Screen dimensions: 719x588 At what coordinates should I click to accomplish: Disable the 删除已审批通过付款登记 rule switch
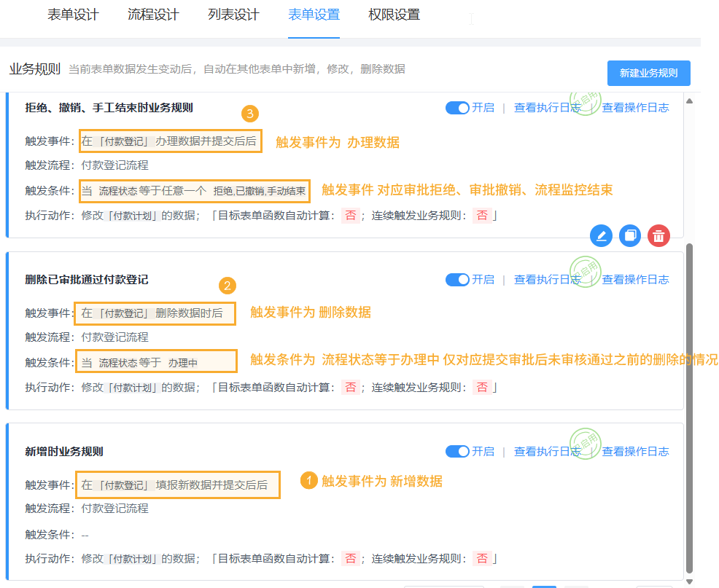[x=457, y=279]
